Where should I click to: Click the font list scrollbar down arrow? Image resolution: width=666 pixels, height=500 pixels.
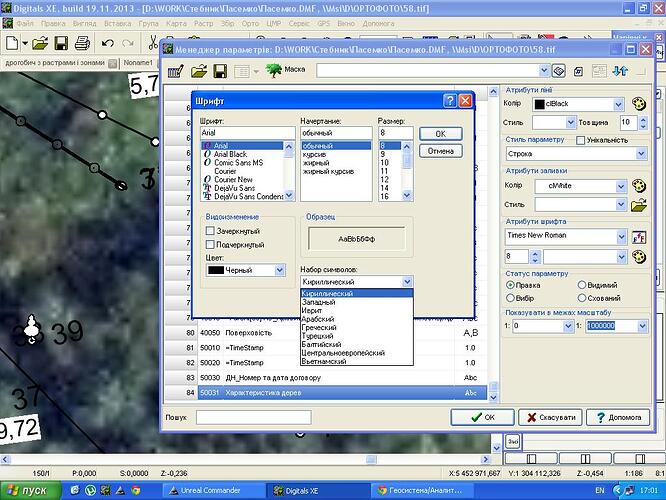coord(289,195)
